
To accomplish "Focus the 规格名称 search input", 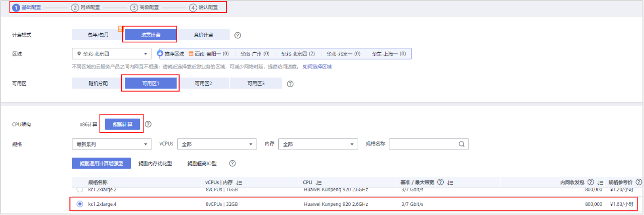I will (x=429, y=144).
